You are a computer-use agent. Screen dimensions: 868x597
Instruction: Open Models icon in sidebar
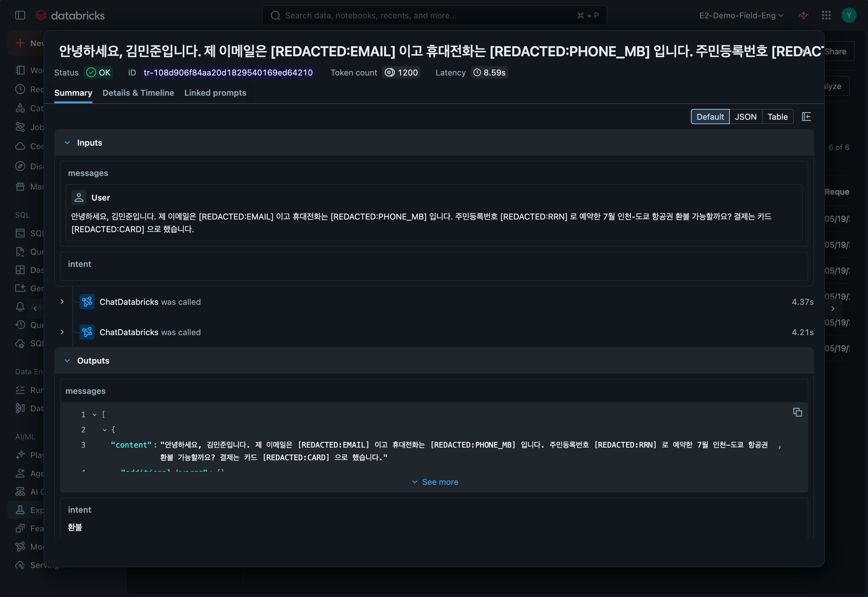20,546
